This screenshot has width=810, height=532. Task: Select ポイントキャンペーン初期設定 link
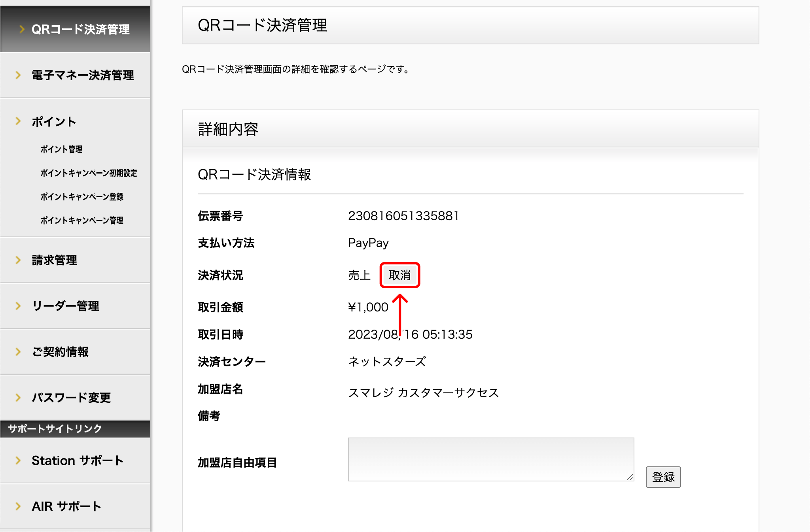click(x=89, y=173)
